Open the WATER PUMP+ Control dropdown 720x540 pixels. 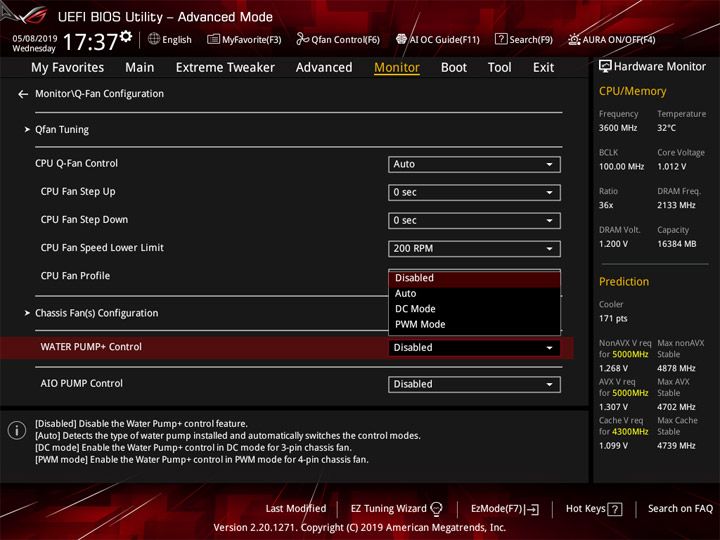click(474, 348)
